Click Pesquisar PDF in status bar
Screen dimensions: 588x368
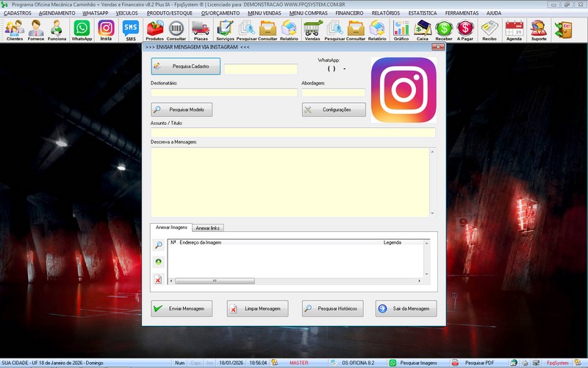coord(479,363)
